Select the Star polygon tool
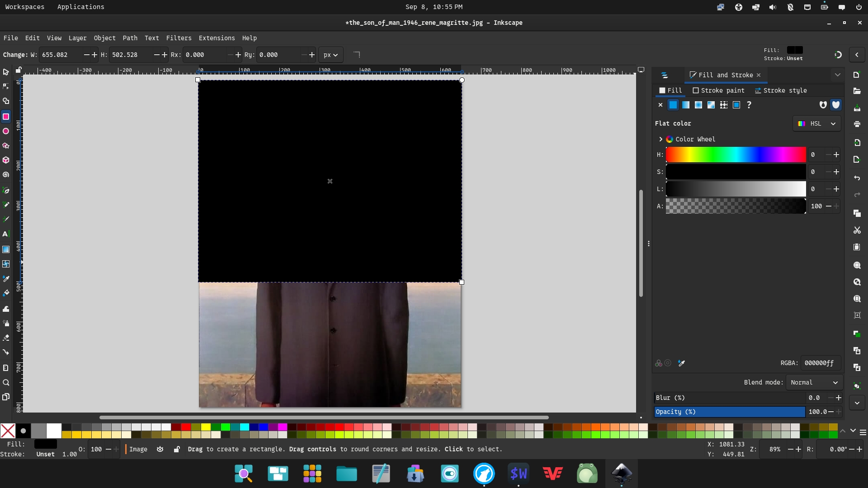Viewport: 868px width, 488px height. pyautogui.click(x=6, y=145)
